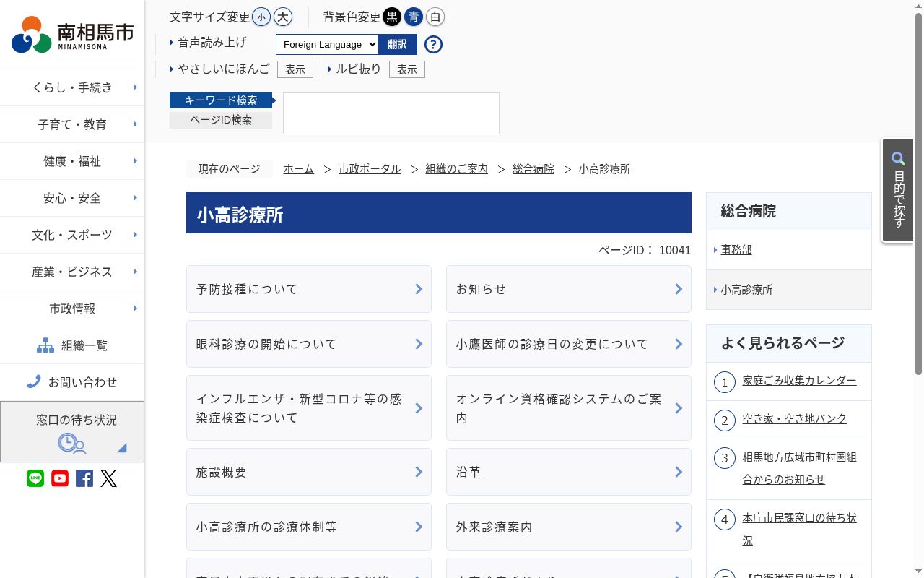924x578 pixels.
Task: Expand the 文化・スポーツ menu
Action: [72, 235]
